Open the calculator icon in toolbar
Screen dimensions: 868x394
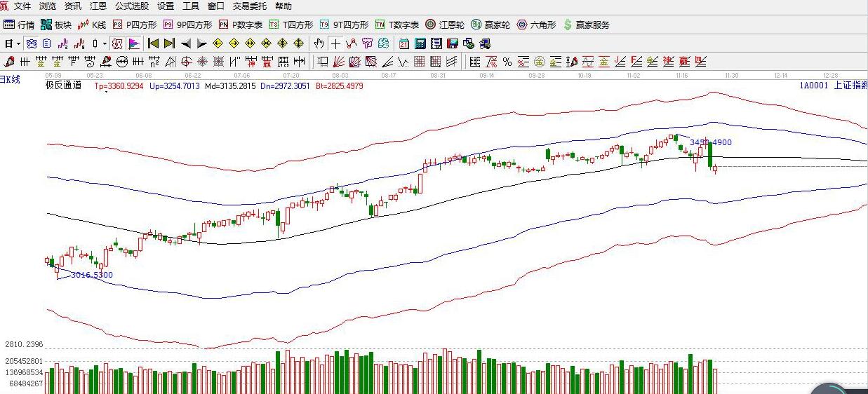tap(420, 43)
